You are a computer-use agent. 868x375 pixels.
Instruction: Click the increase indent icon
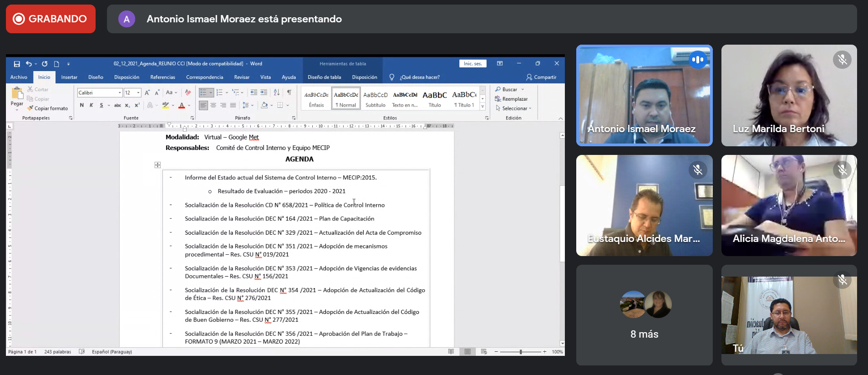(x=264, y=92)
